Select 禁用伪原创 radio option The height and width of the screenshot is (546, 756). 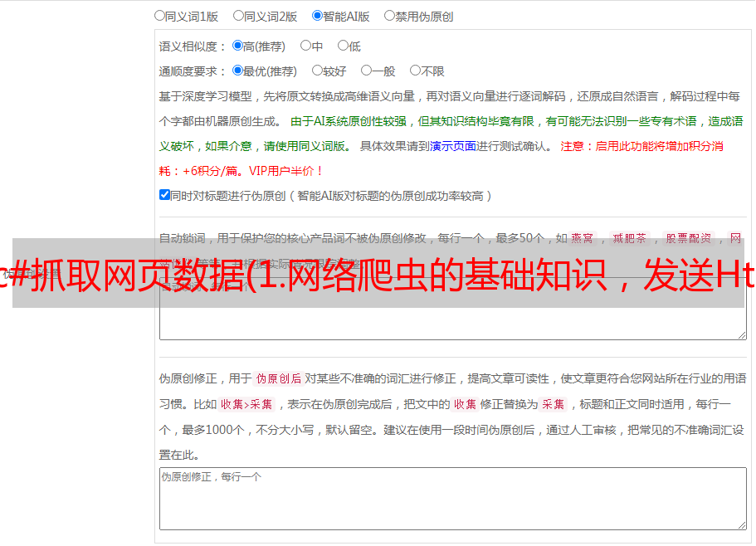click(389, 16)
